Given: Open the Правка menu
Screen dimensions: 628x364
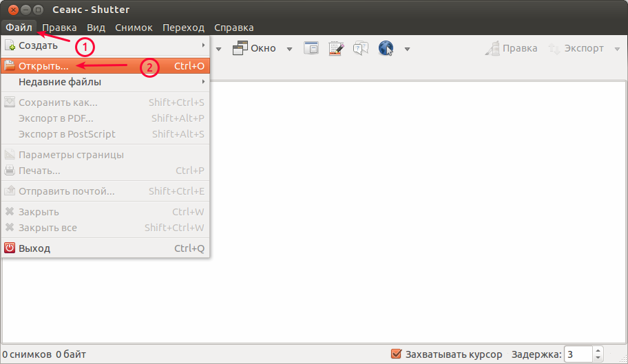Looking at the screenshot, I should [x=59, y=28].
